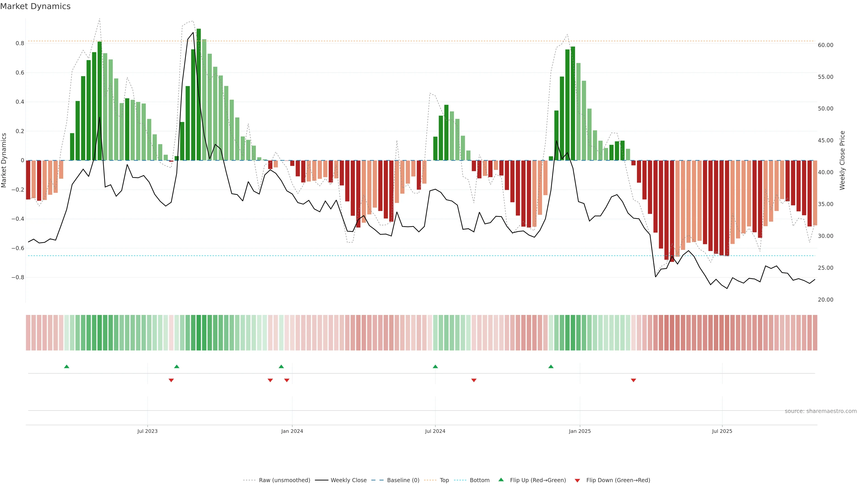The image size is (868, 488).
Task: Click the first green flip-up triangle marker
Action: point(66,366)
